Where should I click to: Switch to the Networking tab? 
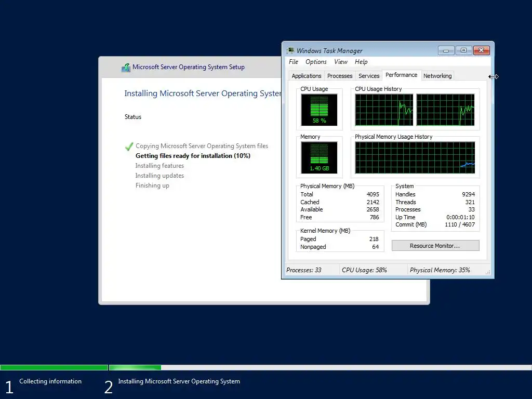click(x=437, y=76)
